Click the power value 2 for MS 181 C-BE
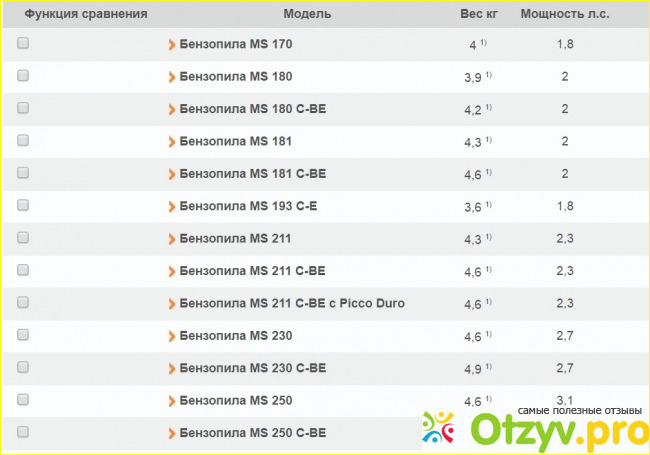 tap(565, 174)
